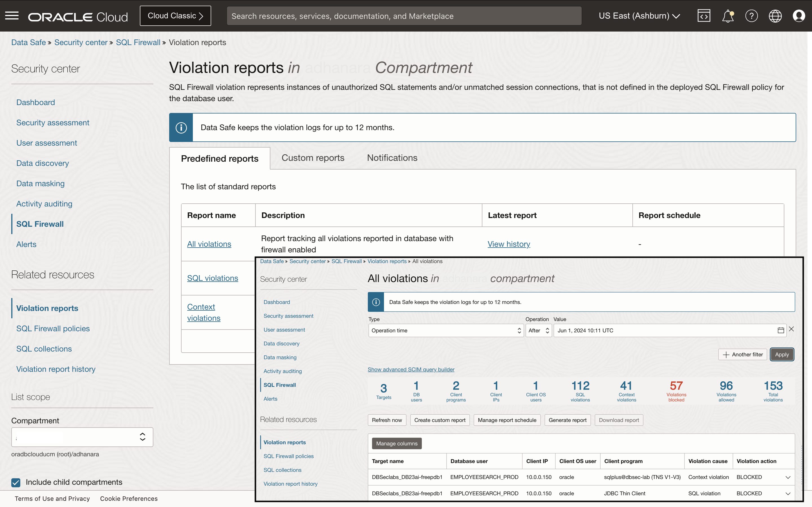812x507 pixels.
Task: Open the developer tools code icon
Action: pos(704,15)
